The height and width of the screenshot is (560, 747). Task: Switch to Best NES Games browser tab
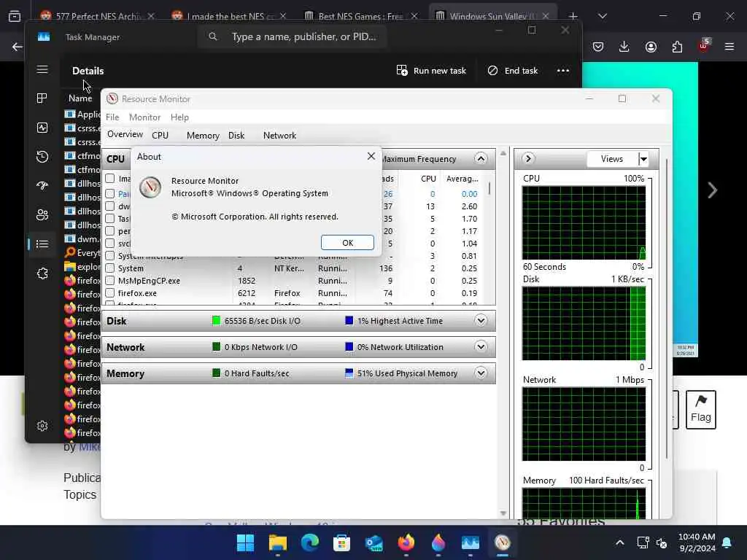coord(360,16)
